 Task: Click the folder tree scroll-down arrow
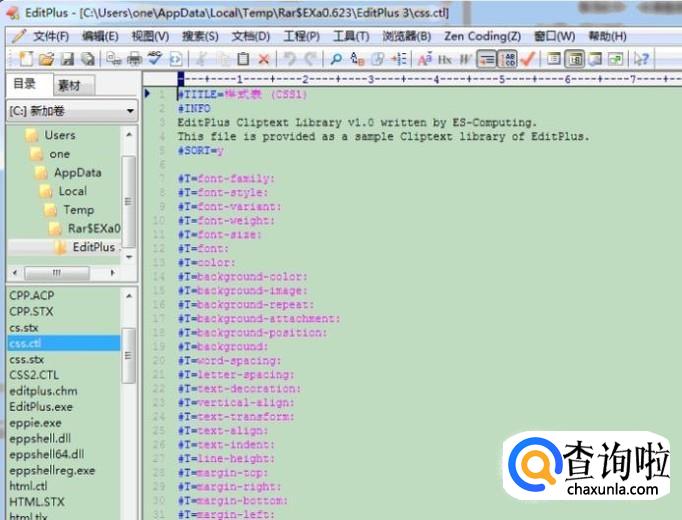pos(129,257)
